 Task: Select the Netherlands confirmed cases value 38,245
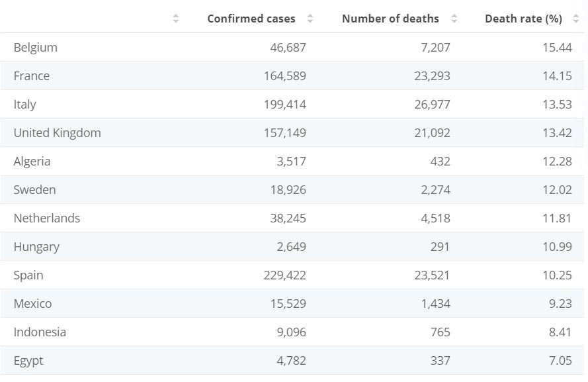(x=288, y=218)
